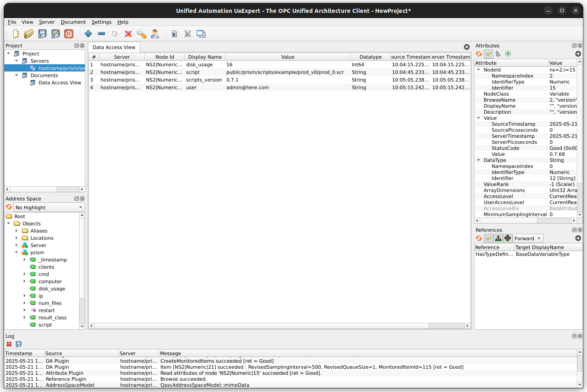This screenshot has width=587, height=392.
Task: Expand the Locations folder
Action: pyautogui.click(x=16, y=238)
